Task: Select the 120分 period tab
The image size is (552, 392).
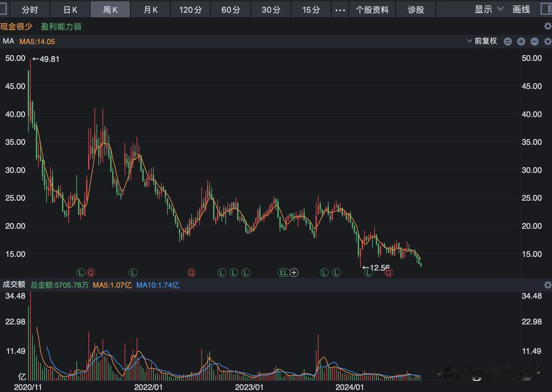Action: (190, 9)
